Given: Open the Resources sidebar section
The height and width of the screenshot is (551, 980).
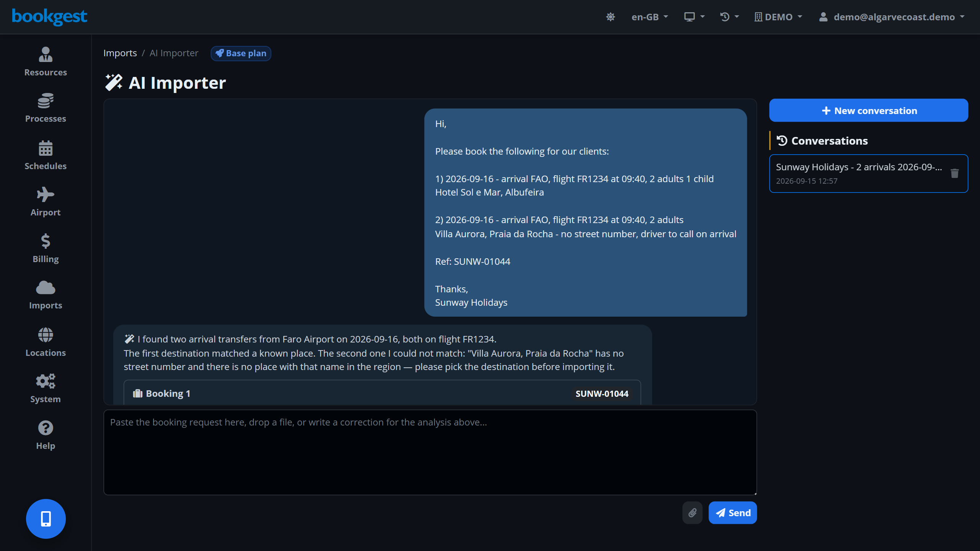Looking at the screenshot, I should tap(46, 62).
